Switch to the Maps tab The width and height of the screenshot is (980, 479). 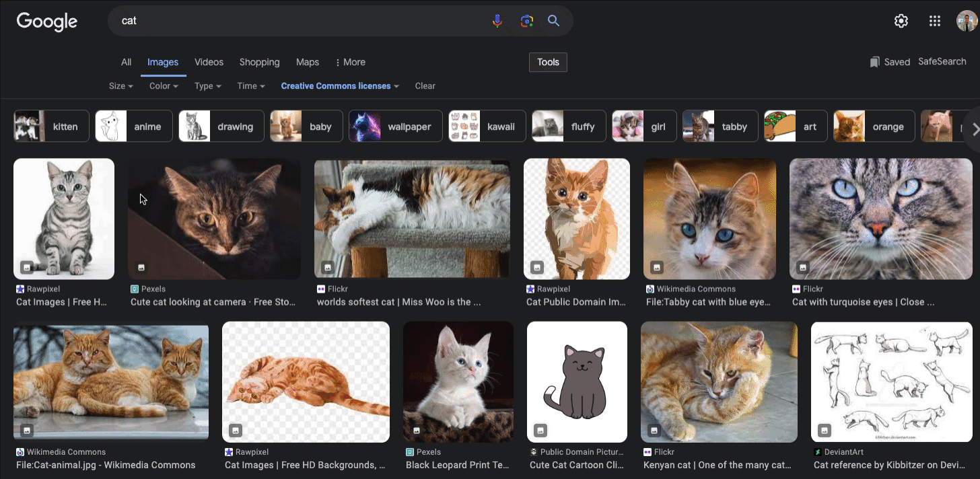308,62
